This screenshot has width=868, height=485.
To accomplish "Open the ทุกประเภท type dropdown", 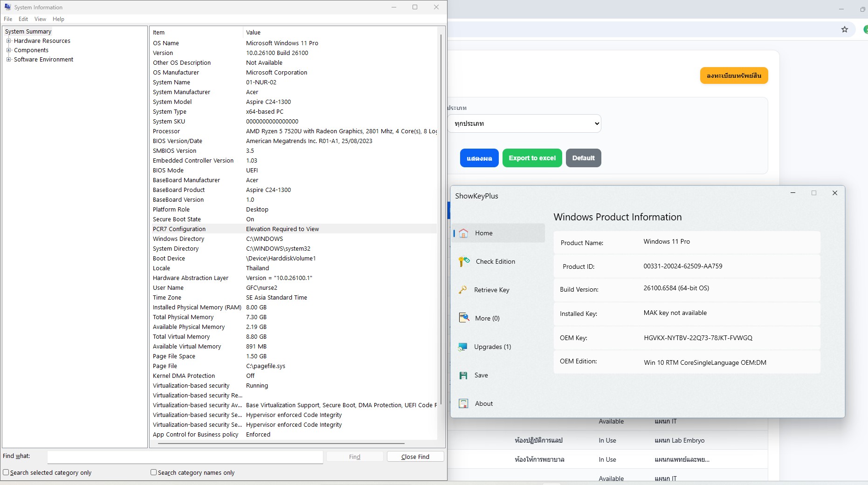I will (524, 123).
